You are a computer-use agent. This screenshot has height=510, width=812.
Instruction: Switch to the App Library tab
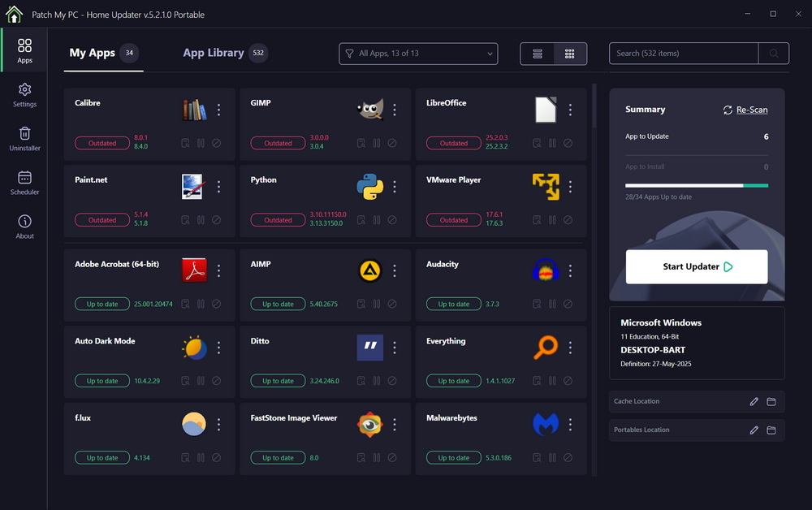click(225, 53)
